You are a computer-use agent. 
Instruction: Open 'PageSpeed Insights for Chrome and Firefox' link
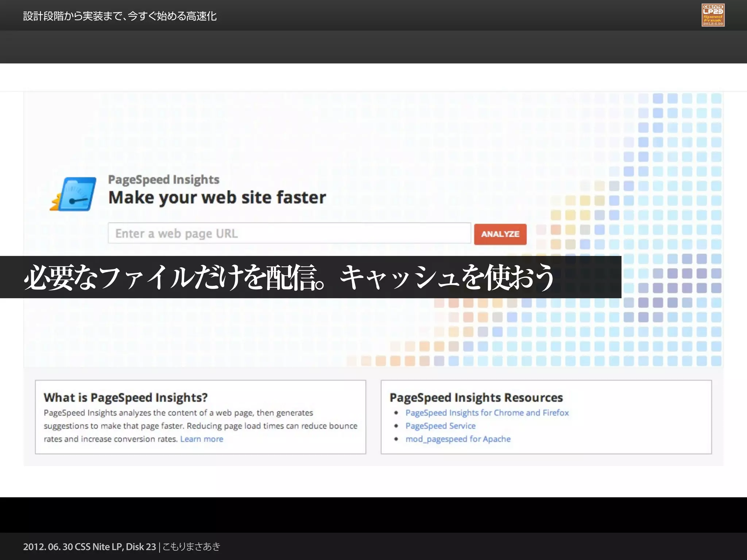tap(487, 413)
